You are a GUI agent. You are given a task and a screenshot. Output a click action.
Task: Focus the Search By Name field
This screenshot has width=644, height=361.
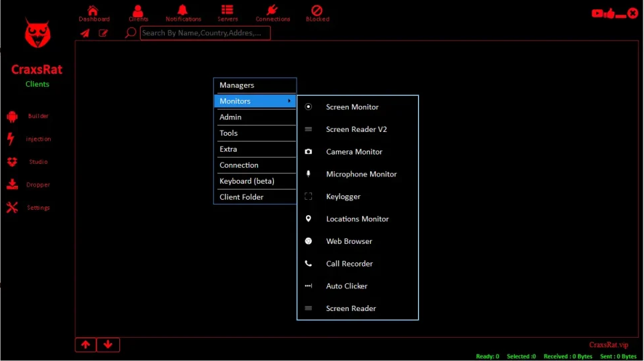[x=205, y=33]
